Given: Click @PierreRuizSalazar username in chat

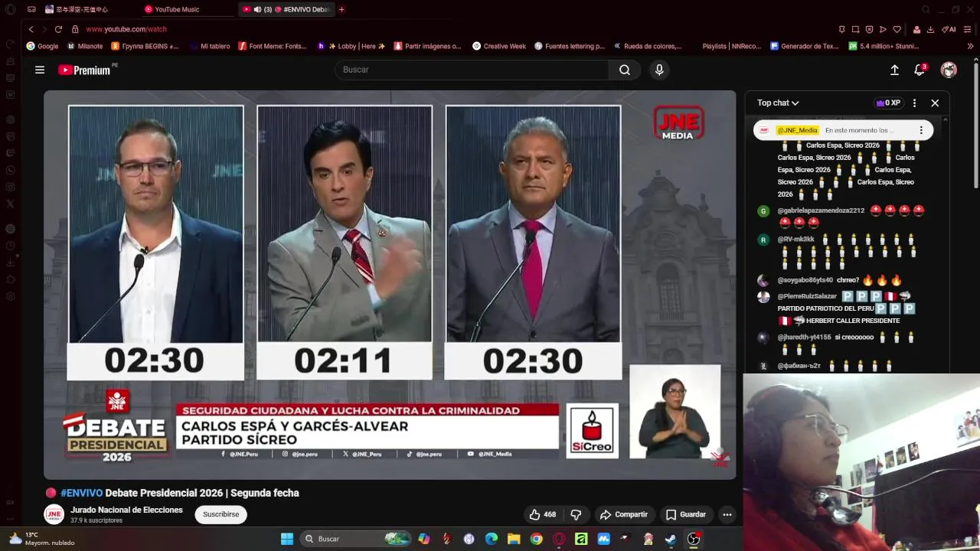Looking at the screenshot, I should tap(807, 296).
